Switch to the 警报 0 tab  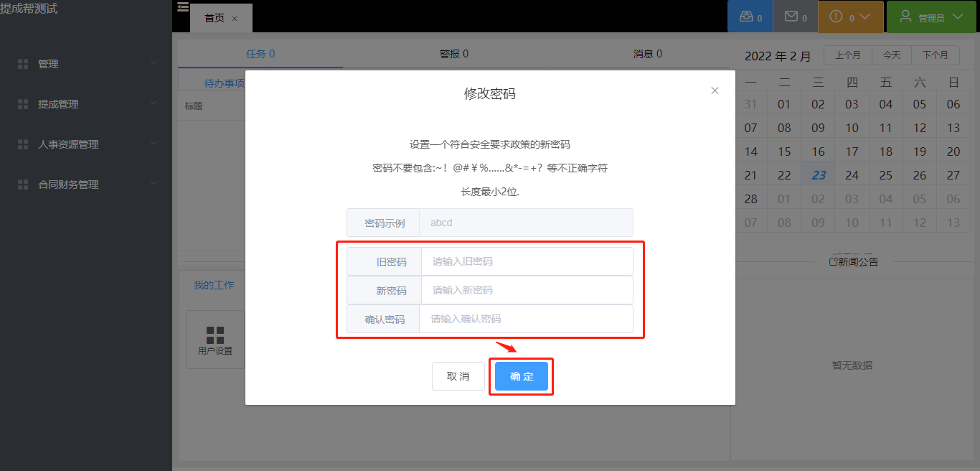[454, 54]
